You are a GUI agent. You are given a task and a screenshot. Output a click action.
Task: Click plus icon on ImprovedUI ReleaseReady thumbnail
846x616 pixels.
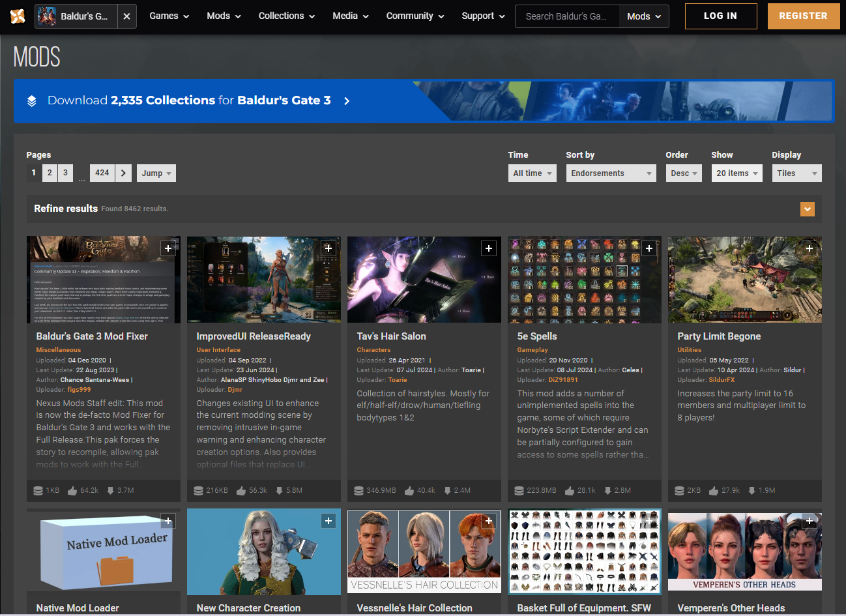click(328, 248)
